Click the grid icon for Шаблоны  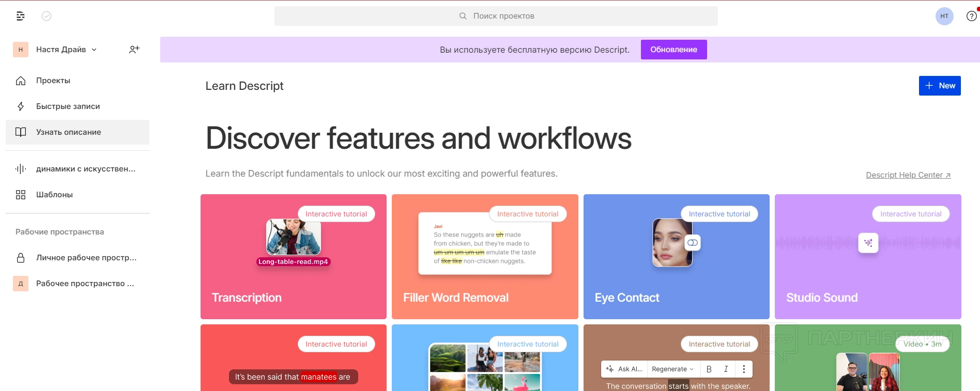point(21,195)
